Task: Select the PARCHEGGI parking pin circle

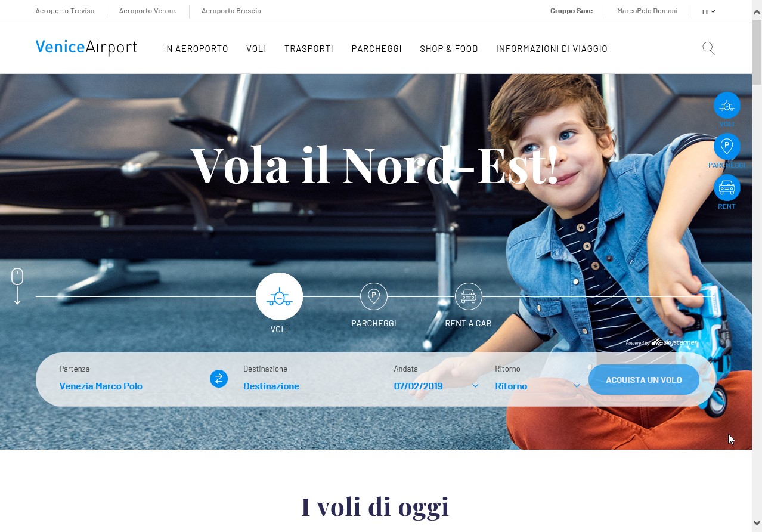Action: tap(374, 296)
